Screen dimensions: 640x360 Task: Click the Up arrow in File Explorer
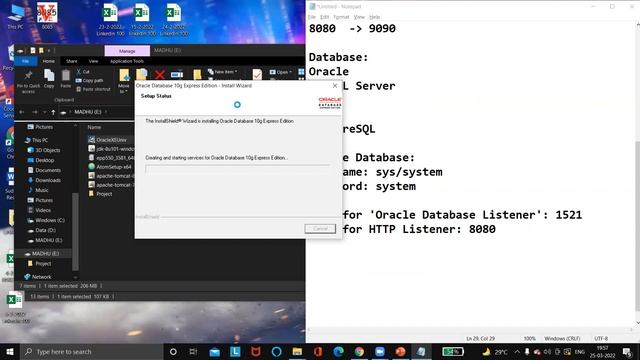(53, 112)
